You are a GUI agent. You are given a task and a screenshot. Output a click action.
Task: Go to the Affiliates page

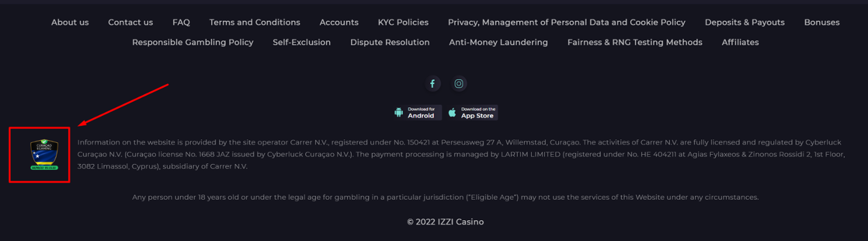[740, 42]
